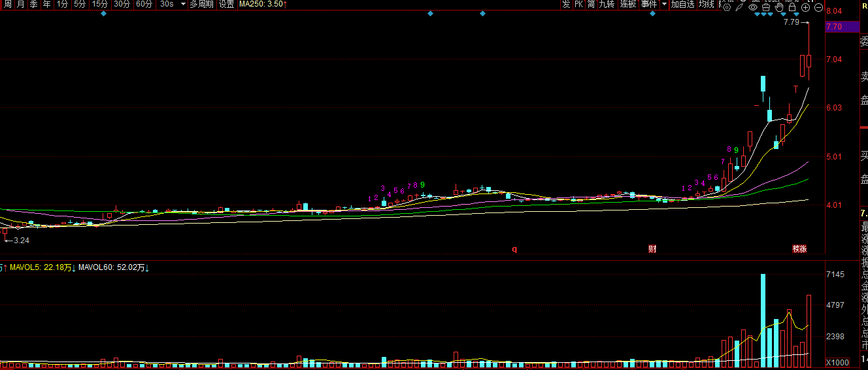868x370 pixels.
Task: Switch to monthly 月 period
Action: pos(21,4)
